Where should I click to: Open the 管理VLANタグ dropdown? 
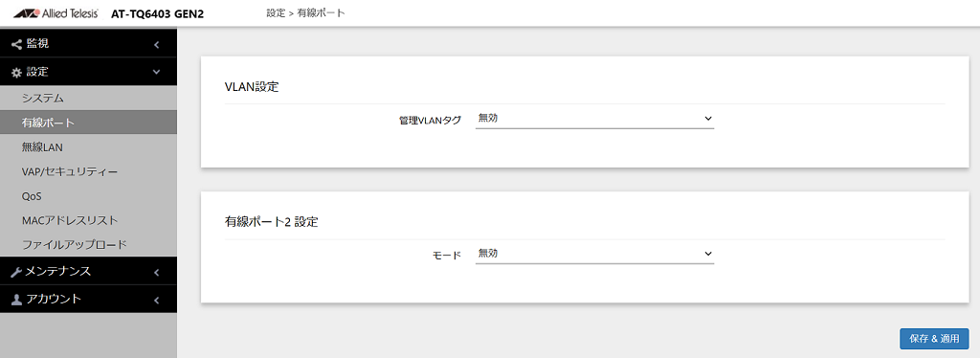coord(594,118)
